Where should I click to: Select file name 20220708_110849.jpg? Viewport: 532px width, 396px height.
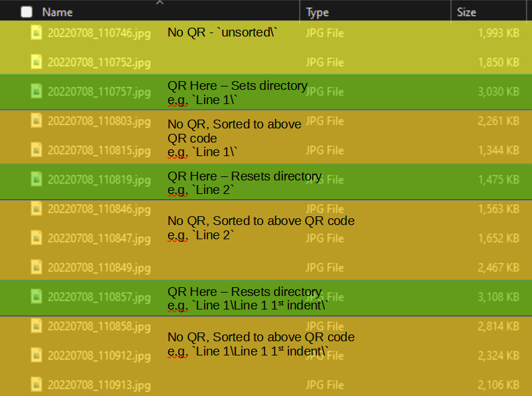(99, 268)
